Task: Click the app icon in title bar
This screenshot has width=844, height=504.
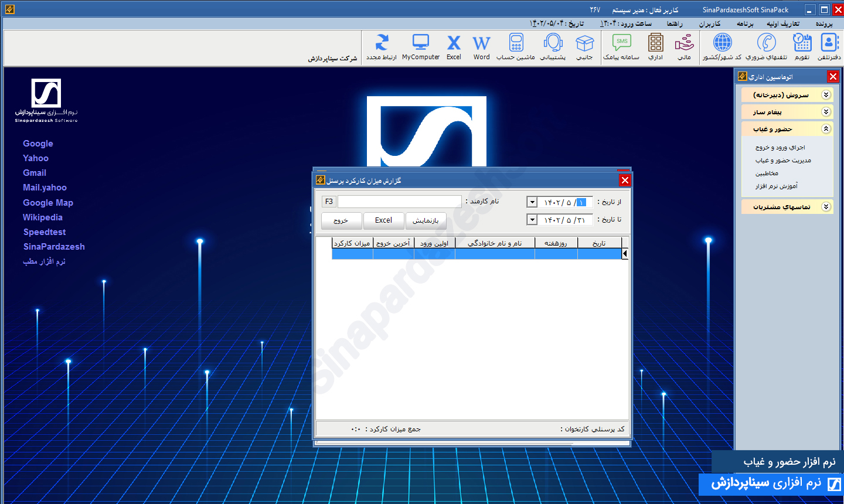Action: click(x=9, y=9)
